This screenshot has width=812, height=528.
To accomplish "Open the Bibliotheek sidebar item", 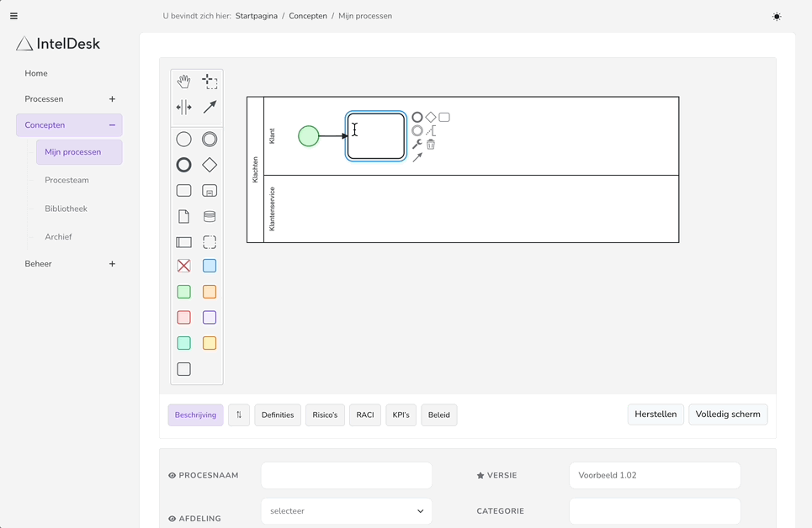I will pyautogui.click(x=66, y=209).
